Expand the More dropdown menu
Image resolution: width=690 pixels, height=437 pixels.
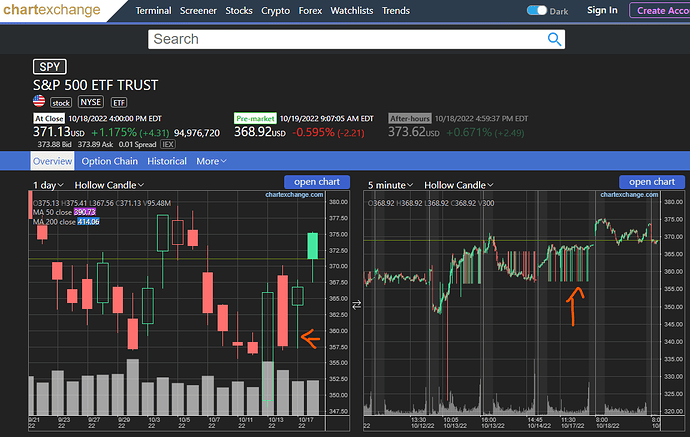coord(211,161)
